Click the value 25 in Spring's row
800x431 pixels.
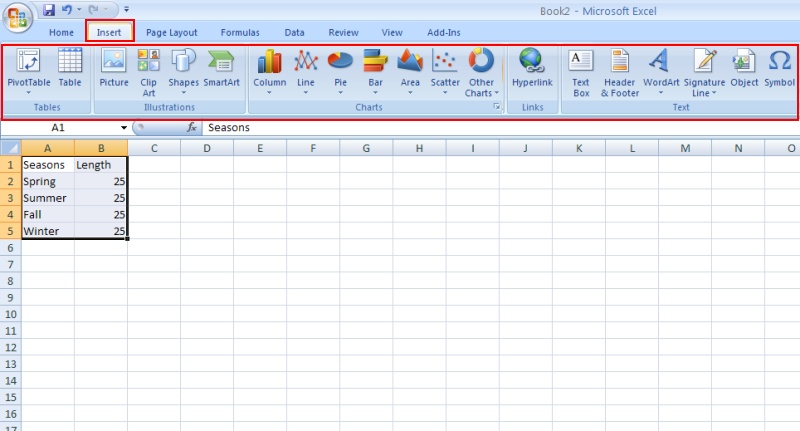[x=101, y=181]
